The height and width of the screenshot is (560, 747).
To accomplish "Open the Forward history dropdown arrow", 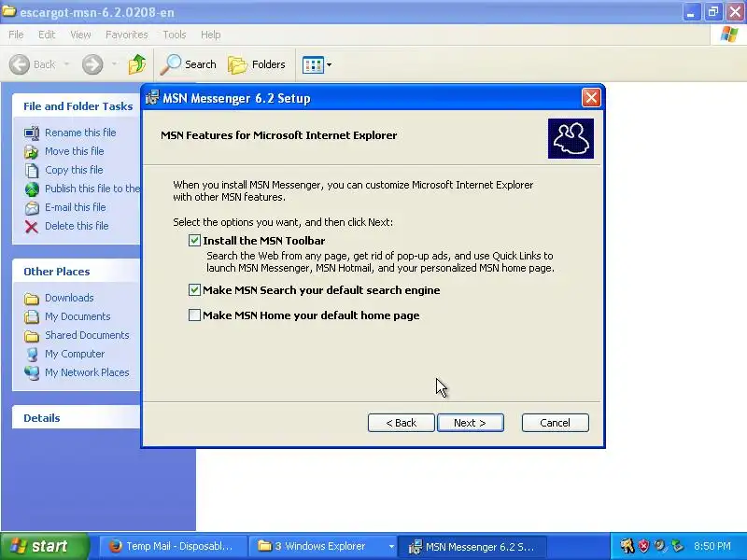I will [x=114, y=64].
